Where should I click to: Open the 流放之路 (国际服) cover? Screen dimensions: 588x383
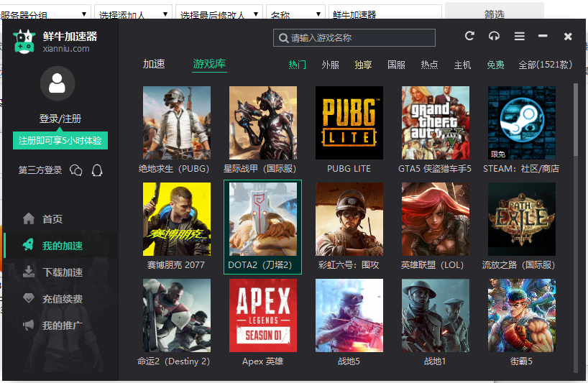pyautogui.click(x=522, y=219)
